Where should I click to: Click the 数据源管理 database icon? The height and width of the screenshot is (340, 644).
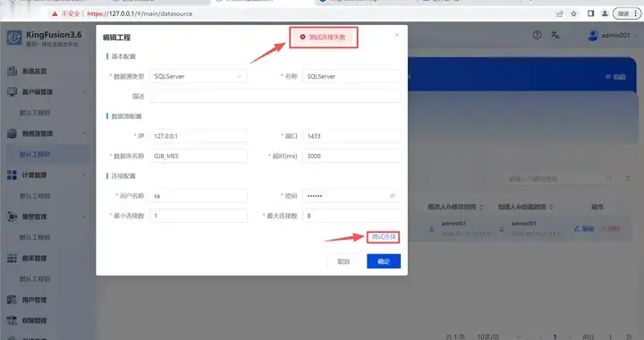pos(12,133)
